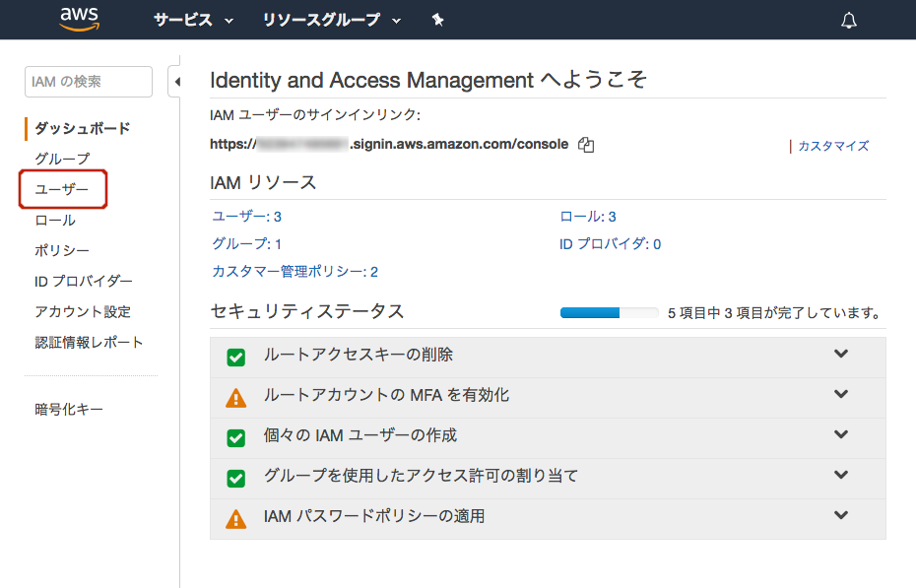This screenshot has width=916, height=588.
Task: Click the 5 項目中 3 項目が完了しています text
Action: tap(774, 313)
